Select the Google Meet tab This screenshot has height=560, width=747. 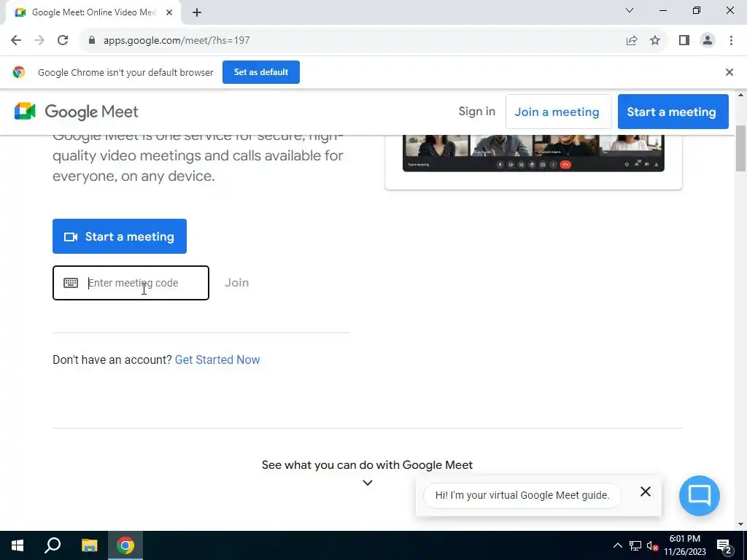click(x=93, y=13)
